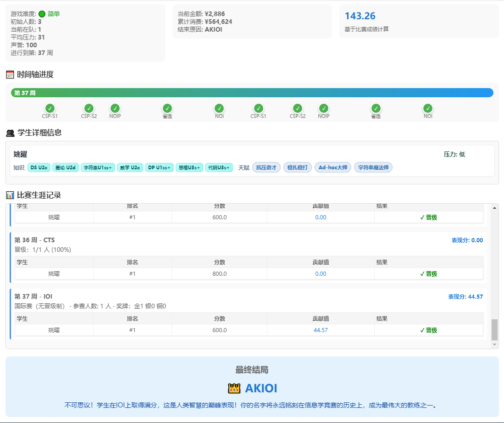Screen dimensions: 504x423
Task: Click the Ad-hoc大师 talent badge
Action: tap(333, 167)
